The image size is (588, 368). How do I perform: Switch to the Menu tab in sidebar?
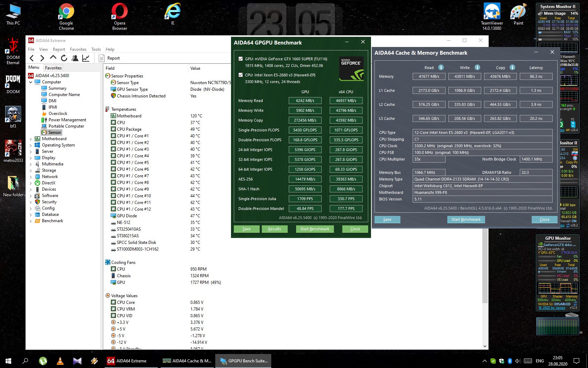(34, 67)
